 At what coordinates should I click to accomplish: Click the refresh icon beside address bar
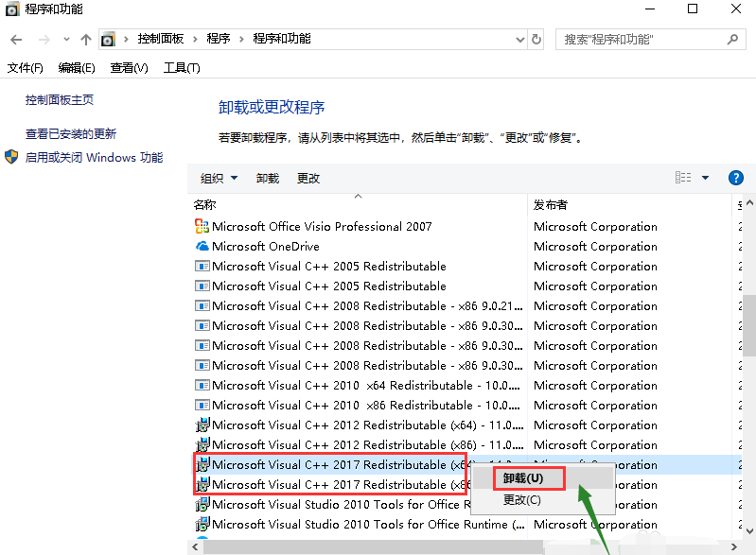tap(537, 40)
